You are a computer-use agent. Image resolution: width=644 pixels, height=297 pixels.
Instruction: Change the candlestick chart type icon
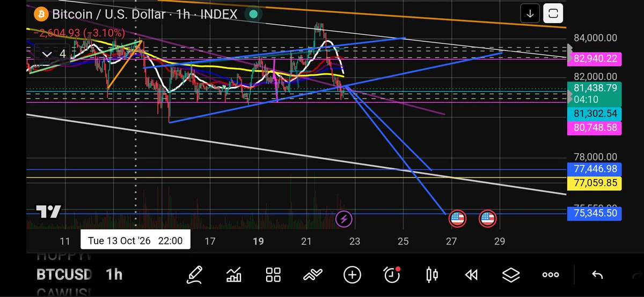click(x=431, y=275)
